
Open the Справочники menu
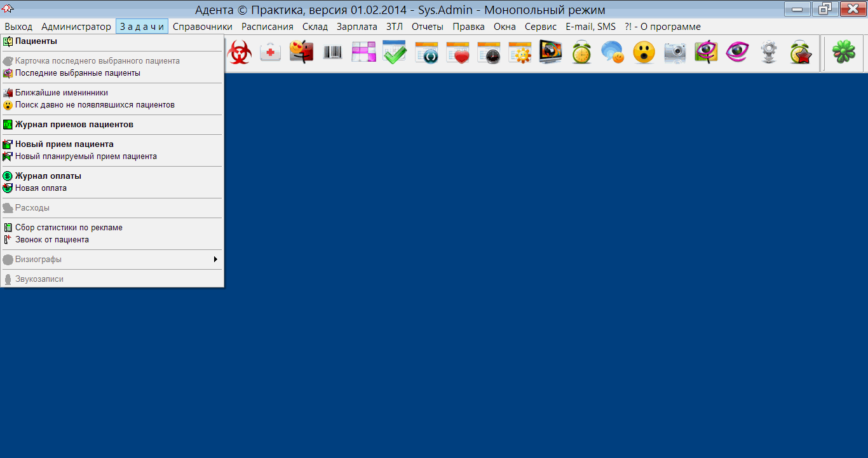click(202, 27)
